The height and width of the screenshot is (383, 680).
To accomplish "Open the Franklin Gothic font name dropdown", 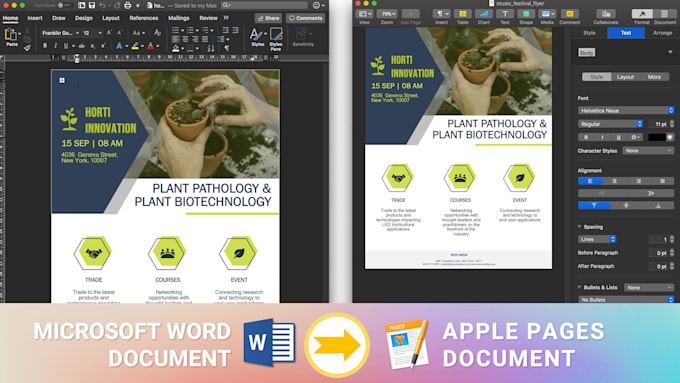I will tap(60, 33).
